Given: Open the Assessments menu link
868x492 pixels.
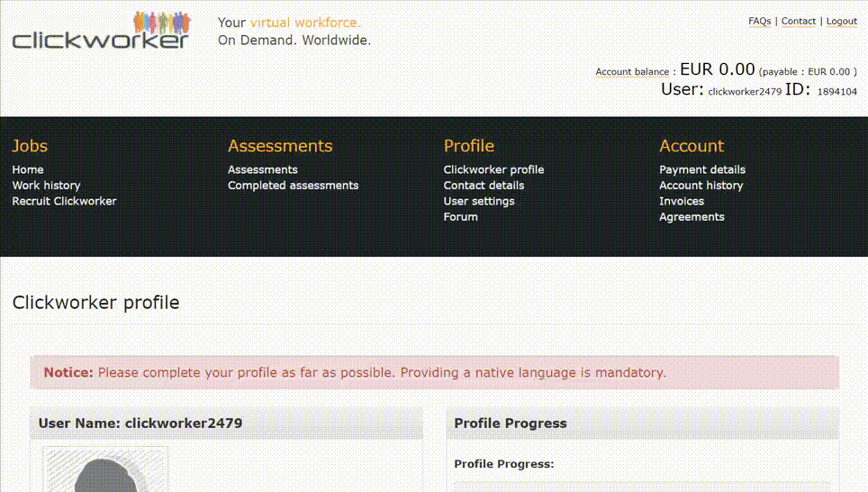Looking at the screenshot, I should (262, 169).
